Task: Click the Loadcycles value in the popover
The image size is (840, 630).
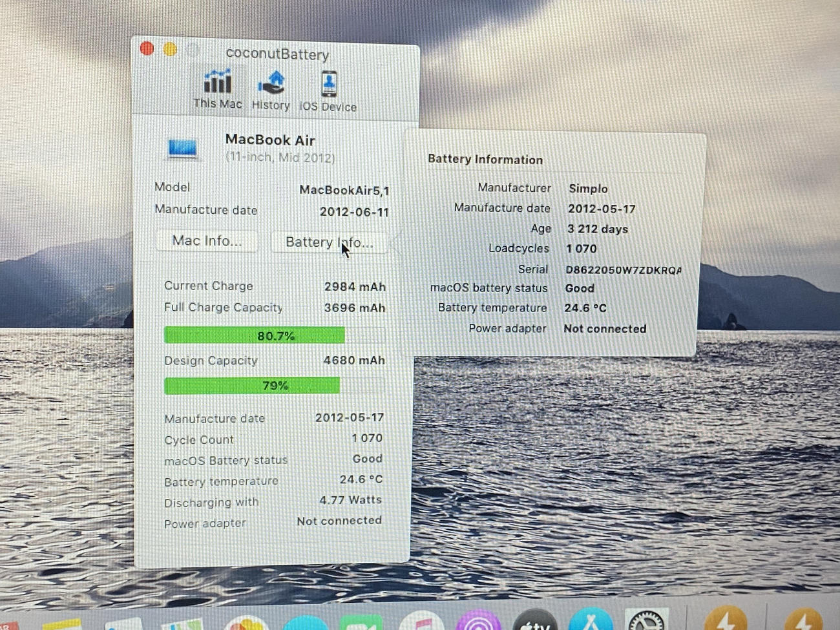Action: (582, 249)
